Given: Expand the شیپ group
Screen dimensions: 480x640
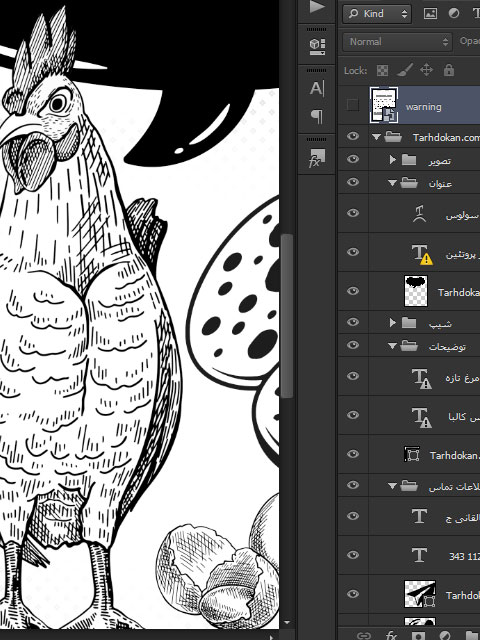Looking at the screenshot, I should pyautogui.click(x=393, y=323).
